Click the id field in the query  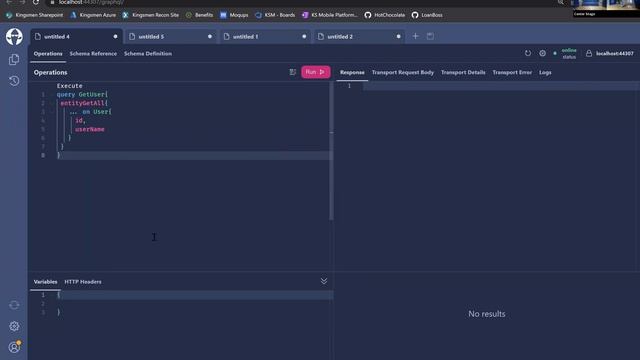point(80,120)
